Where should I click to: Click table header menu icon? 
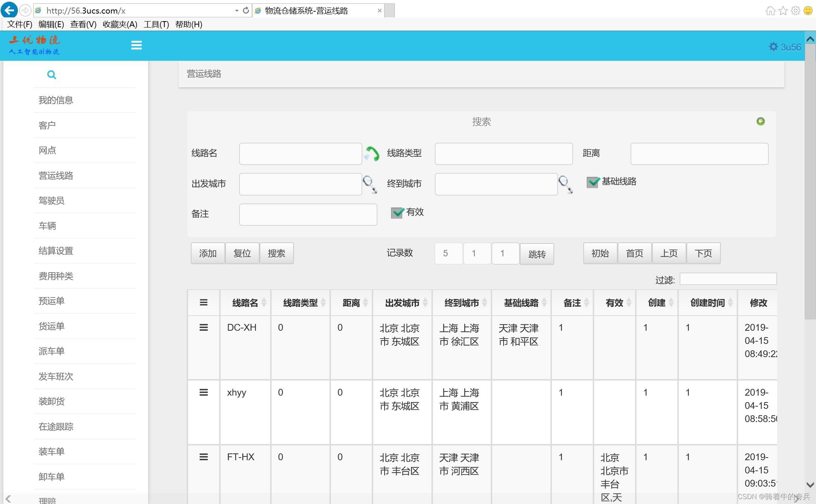coord(204,302)
